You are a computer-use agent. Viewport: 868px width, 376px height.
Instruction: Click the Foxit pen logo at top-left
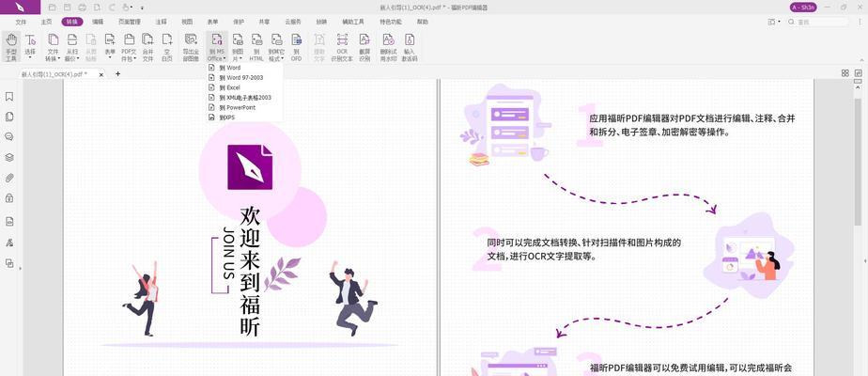tap(20, 8)
